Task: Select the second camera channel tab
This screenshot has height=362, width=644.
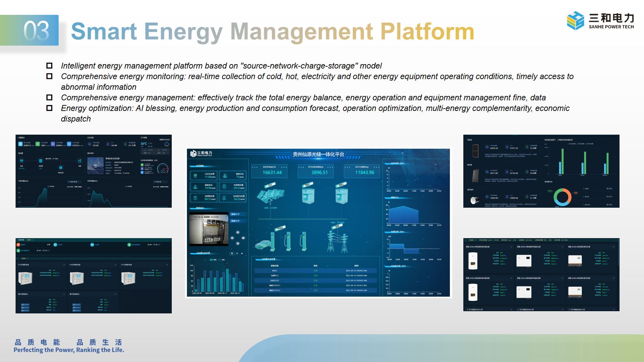Action: click(235, 221)
